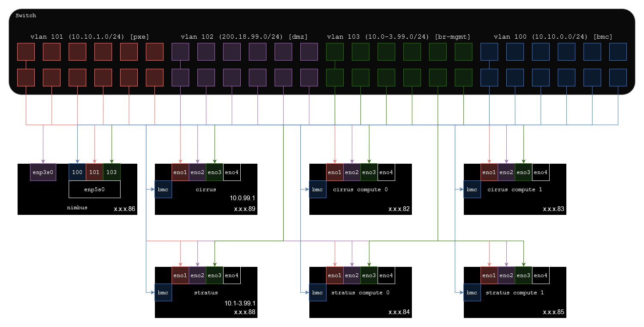The image size is (644, 327).
Task: Select eno1 on the x.x.x.89 cirrus host
Action: pos(180,172)
